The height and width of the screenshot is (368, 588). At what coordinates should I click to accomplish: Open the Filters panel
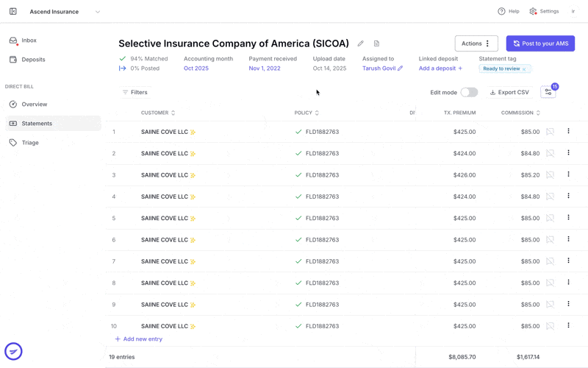pos(135,92)
